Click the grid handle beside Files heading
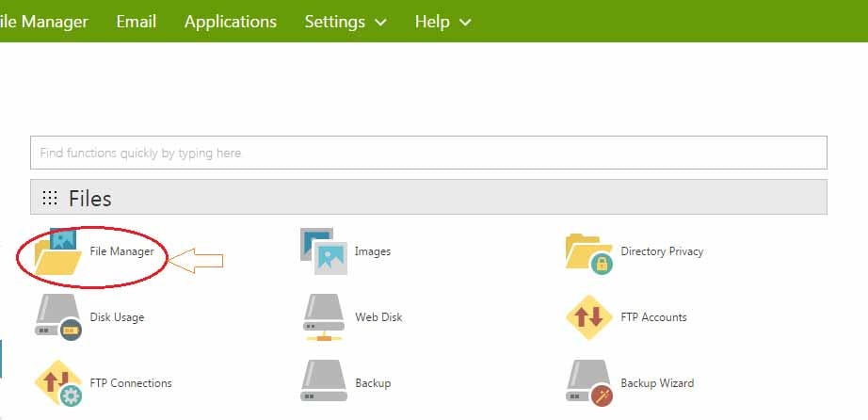 [50, 198]
